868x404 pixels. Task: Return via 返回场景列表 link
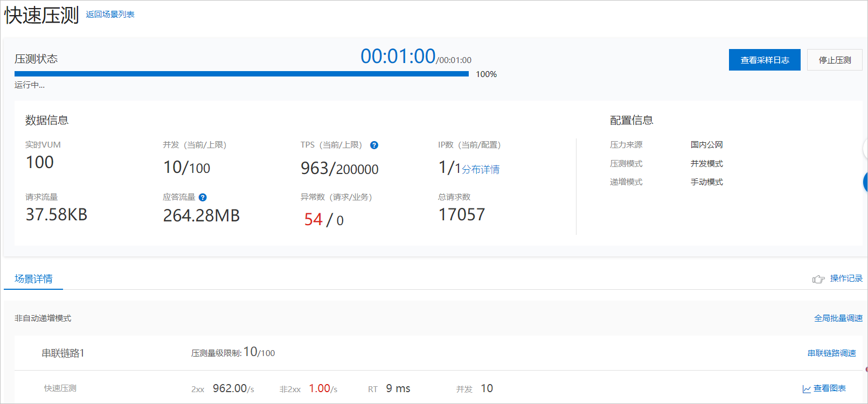tap(110, 15)
